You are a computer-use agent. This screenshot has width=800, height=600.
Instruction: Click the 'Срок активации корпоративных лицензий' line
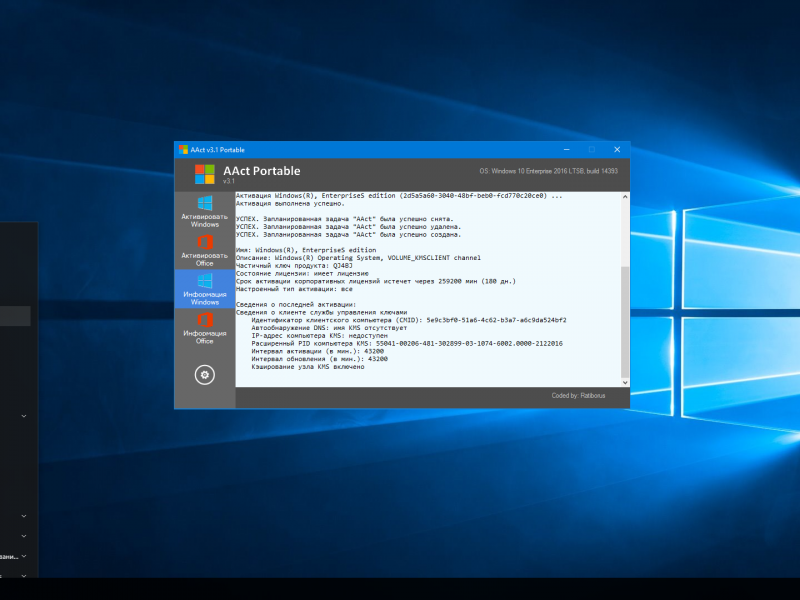tap(376, 281)
